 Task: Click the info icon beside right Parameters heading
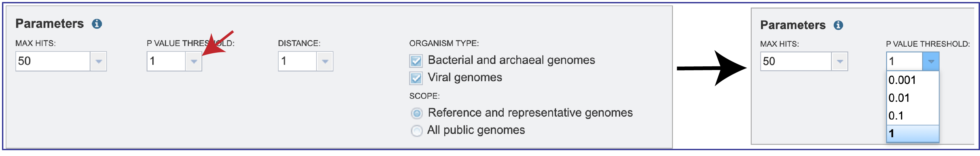[839, 25]
